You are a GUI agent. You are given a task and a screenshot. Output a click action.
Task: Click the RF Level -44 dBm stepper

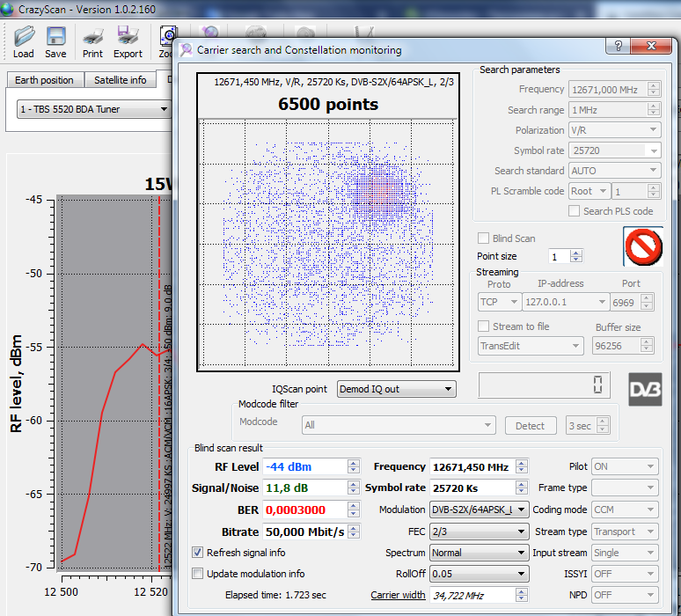[354, 466]
